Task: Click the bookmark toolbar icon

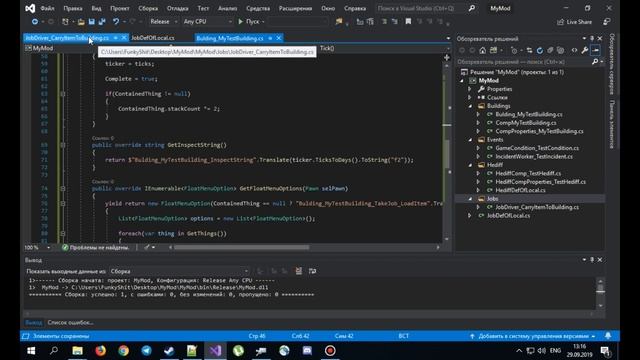Action: (x=408, y=22)
